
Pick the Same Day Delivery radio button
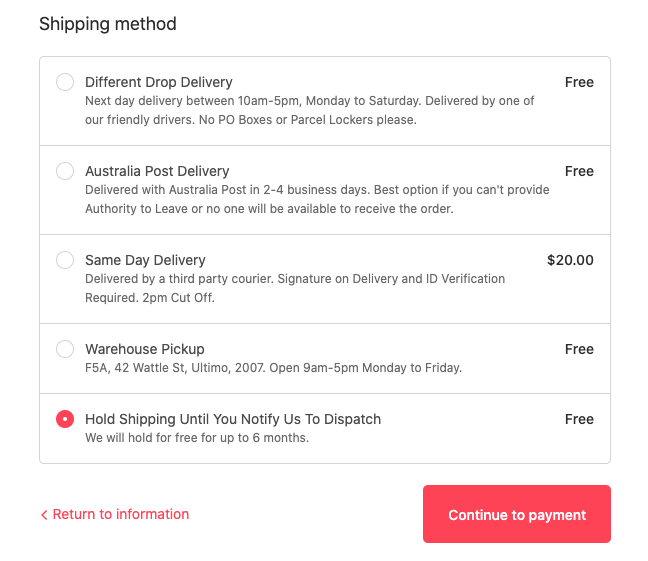tap(65, 260)
